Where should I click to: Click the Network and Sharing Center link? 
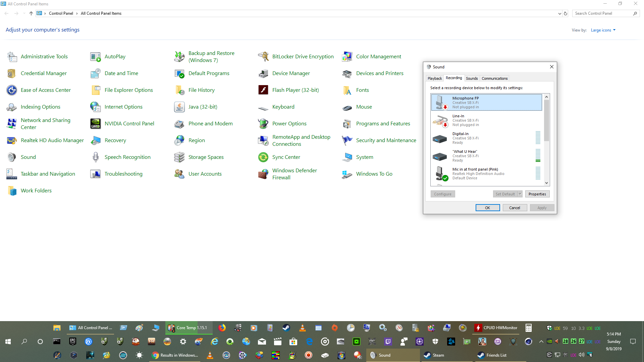tap(46, 124)
